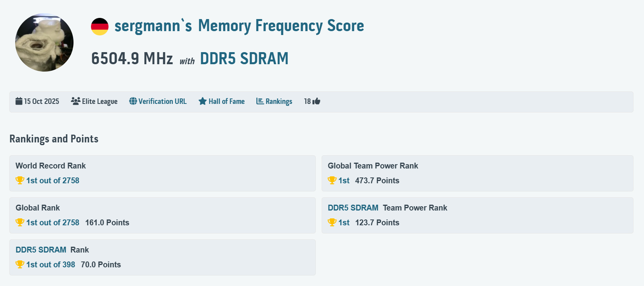This screenshot has height=286, width=644.
Task: Like the score with the thumbs-up icon
Action: coord(316,101)
